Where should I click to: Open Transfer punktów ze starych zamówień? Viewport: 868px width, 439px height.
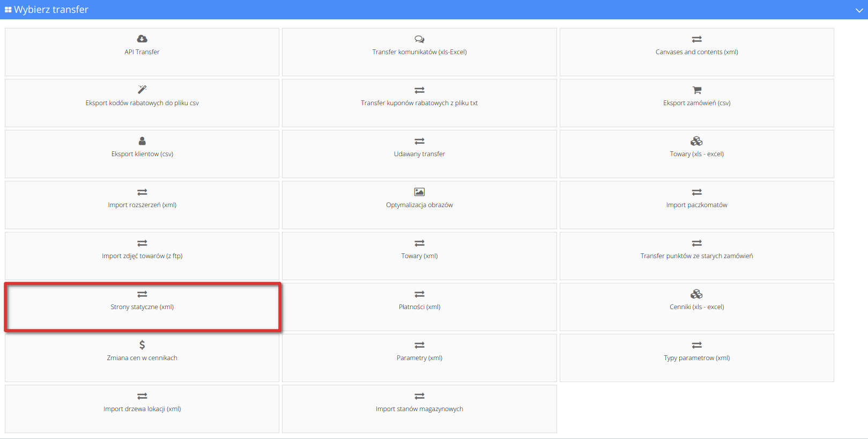click(x=696, y=256)
